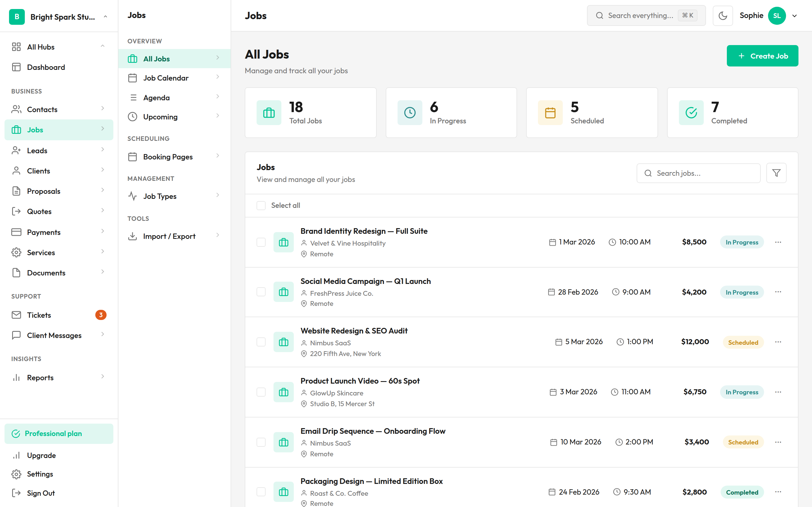Select the Website Redesign & SEO Audit checkbox

click(x=261, y=342)
